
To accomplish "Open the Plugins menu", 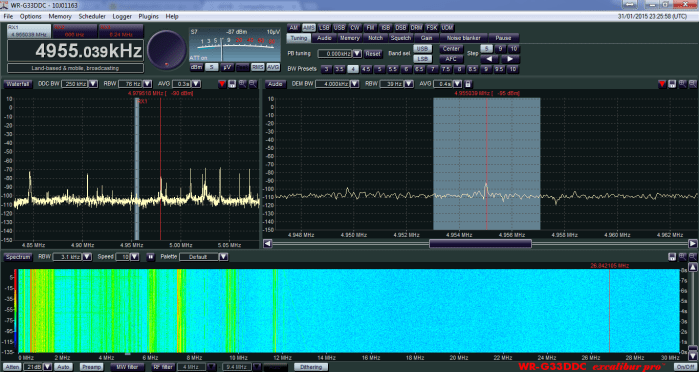I will click(x=148, y=17).
